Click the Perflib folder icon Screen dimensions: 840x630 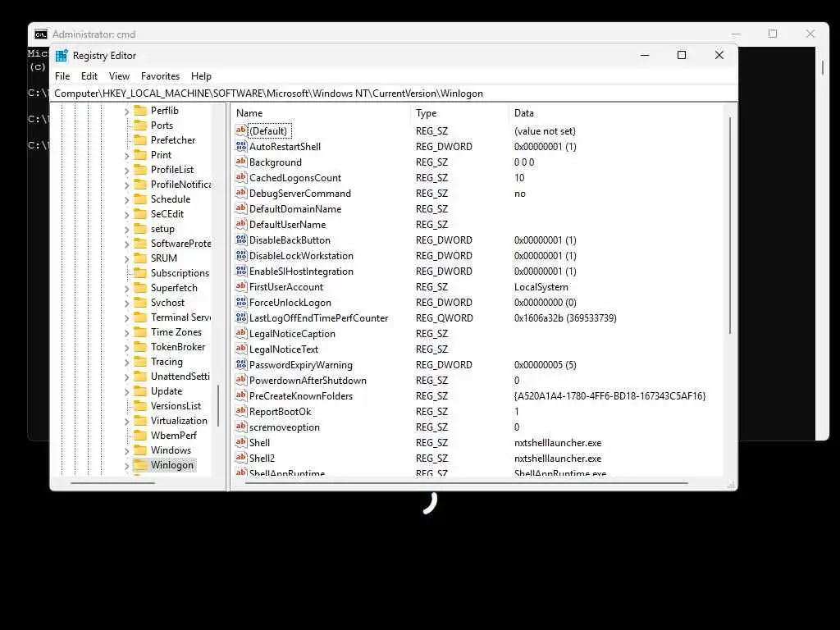click(140, 111)
